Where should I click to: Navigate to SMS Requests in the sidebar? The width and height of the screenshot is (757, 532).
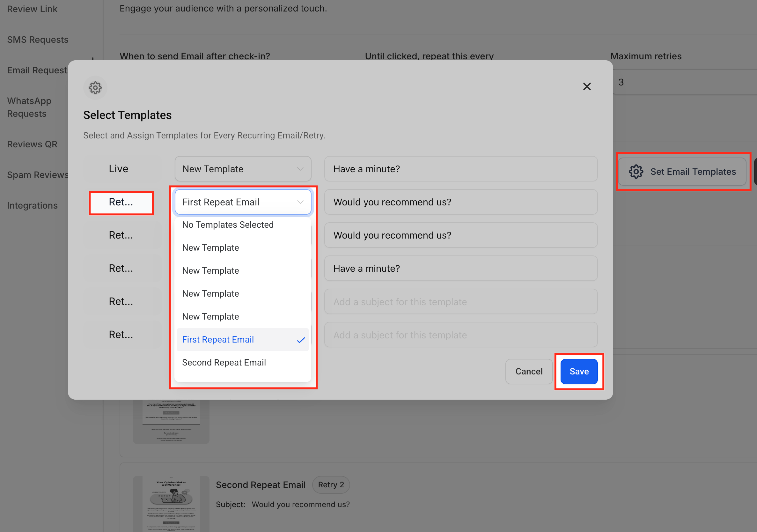pyautogui.click(x=38, y=39)
